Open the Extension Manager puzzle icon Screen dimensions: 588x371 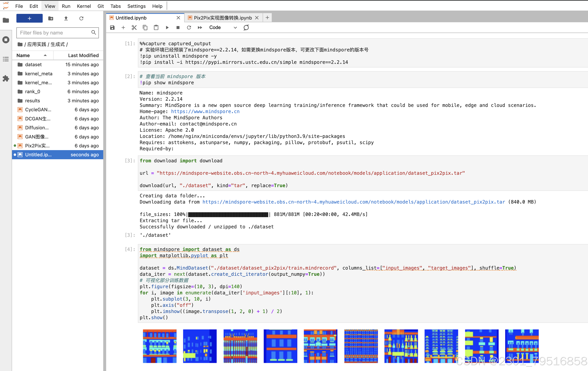coord(6,78)
